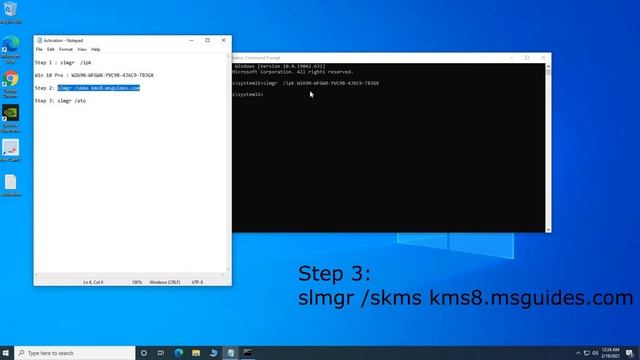640x360 pixels.
Task: Click the Win 10 Pro product key line
Action: click(94, 76)
